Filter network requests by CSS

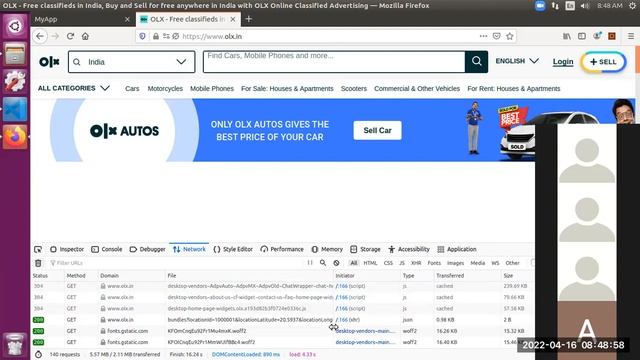(x=388, y=263)
